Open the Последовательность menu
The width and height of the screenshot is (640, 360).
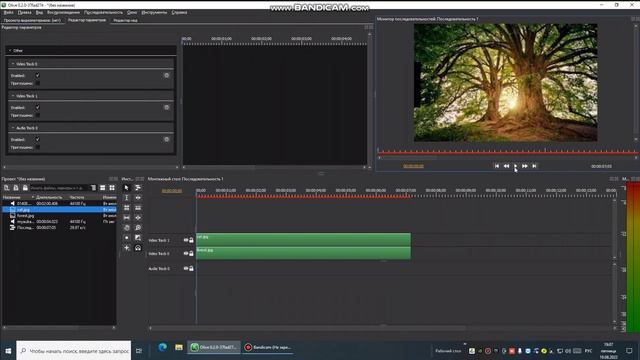tap(103, 13)
